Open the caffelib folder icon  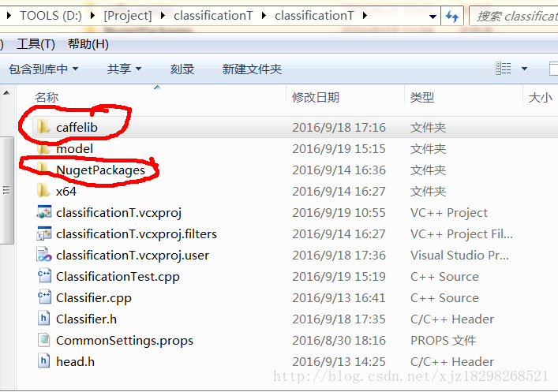coord(43,127)
